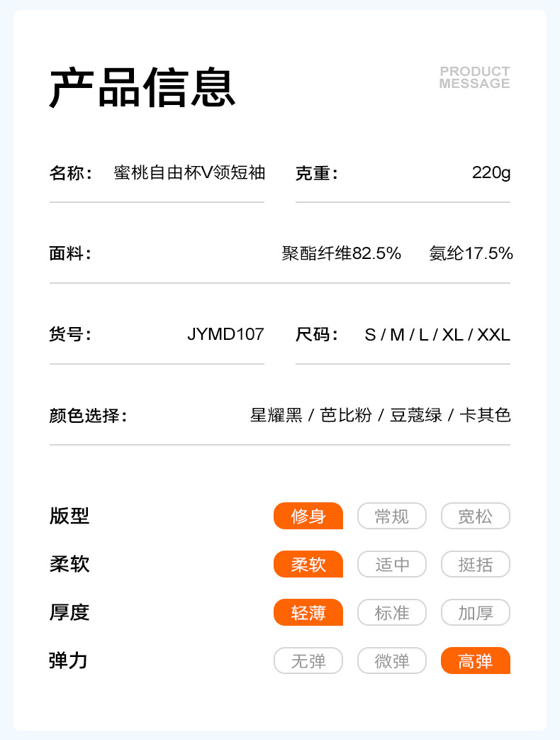Click the 220g weight value
560x740 pixels.
[x=491, y=172]
